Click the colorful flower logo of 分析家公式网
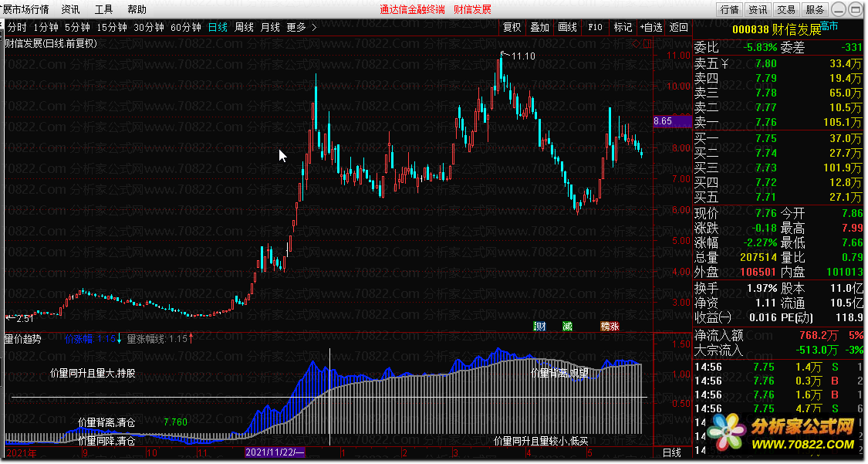 727,432
